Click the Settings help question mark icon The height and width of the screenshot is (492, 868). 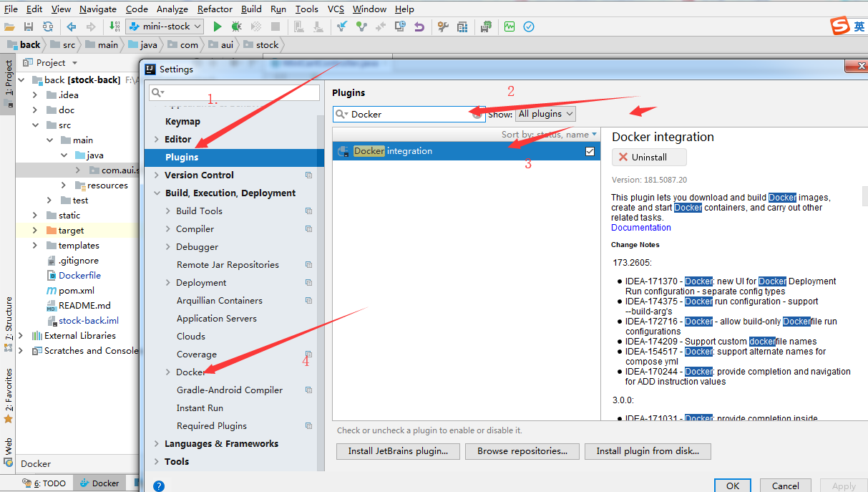[159, 486]
